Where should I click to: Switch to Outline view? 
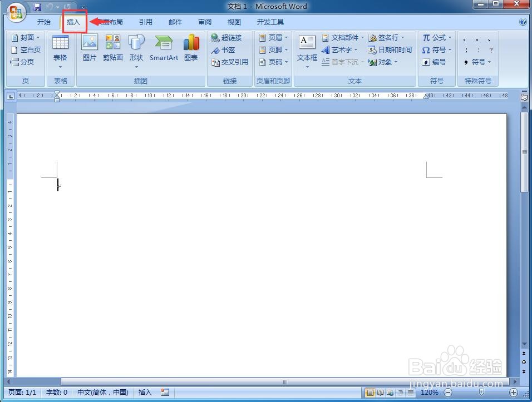point(400,393)
